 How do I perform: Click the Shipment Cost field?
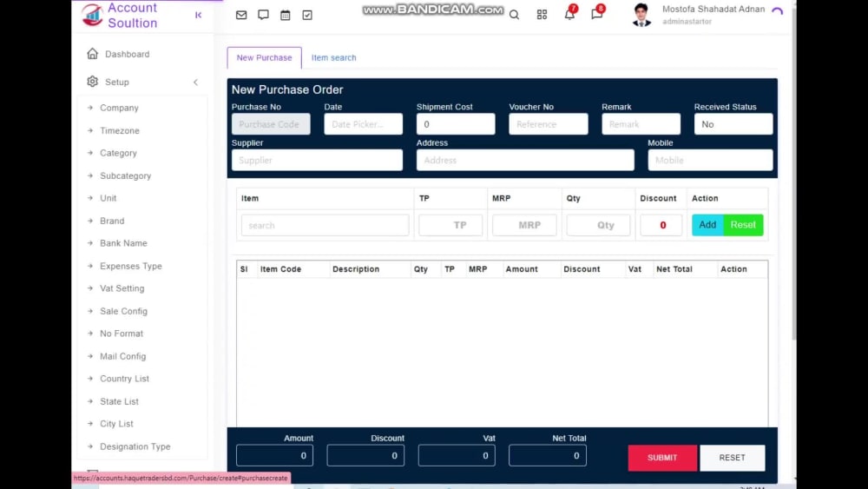[456, 124]
